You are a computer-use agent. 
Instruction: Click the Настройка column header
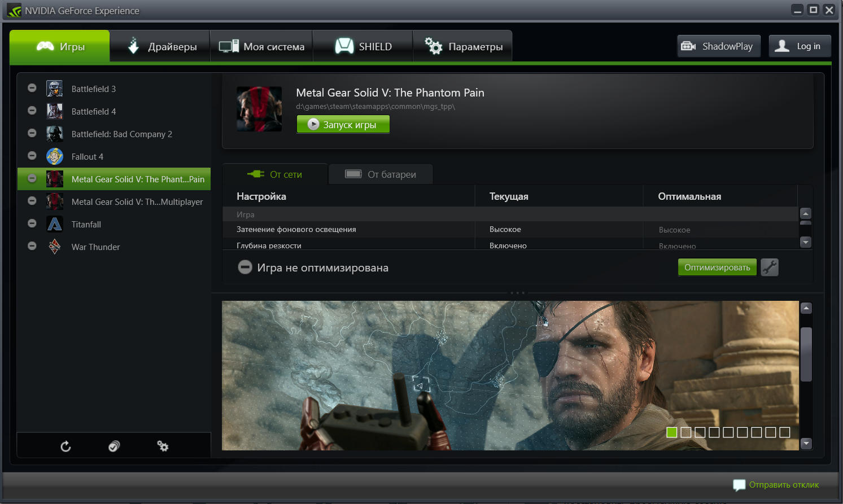pyautogui.click(x=261, y=196)
